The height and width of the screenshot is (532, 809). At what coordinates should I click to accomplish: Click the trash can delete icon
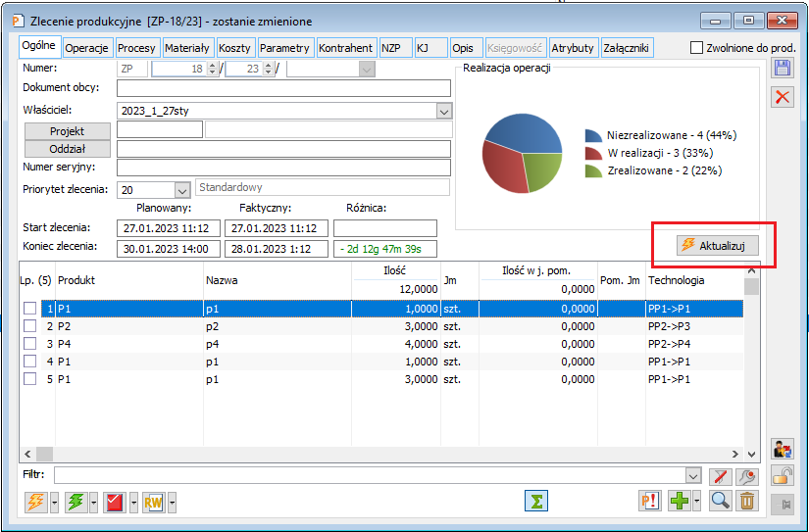pos(747,501)
